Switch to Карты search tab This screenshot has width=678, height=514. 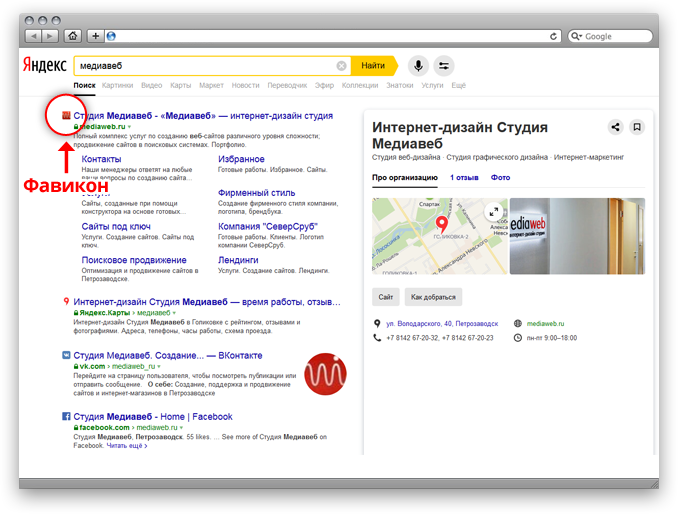[x=181, y=85]
